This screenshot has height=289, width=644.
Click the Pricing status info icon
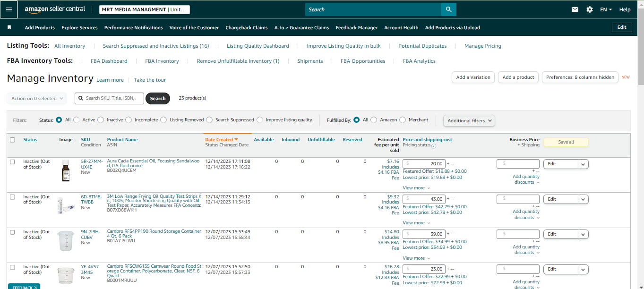tap(434, 146)
